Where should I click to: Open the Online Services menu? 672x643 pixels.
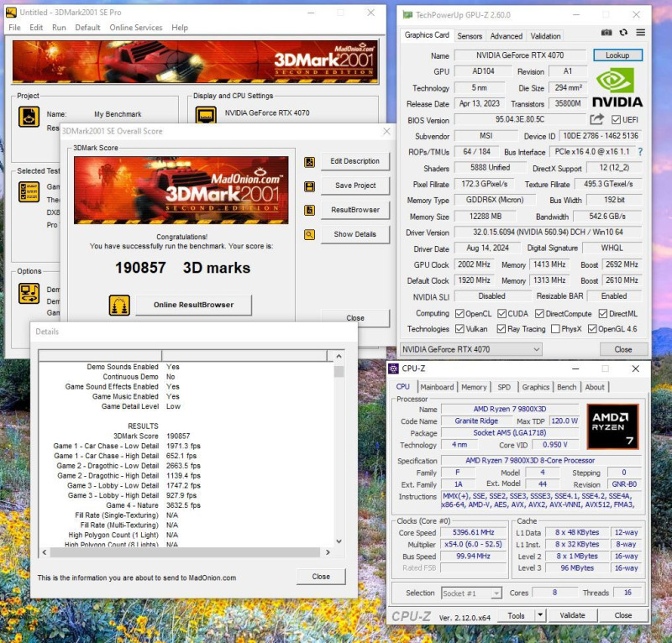pyautogui.click(x=136, y=28)
